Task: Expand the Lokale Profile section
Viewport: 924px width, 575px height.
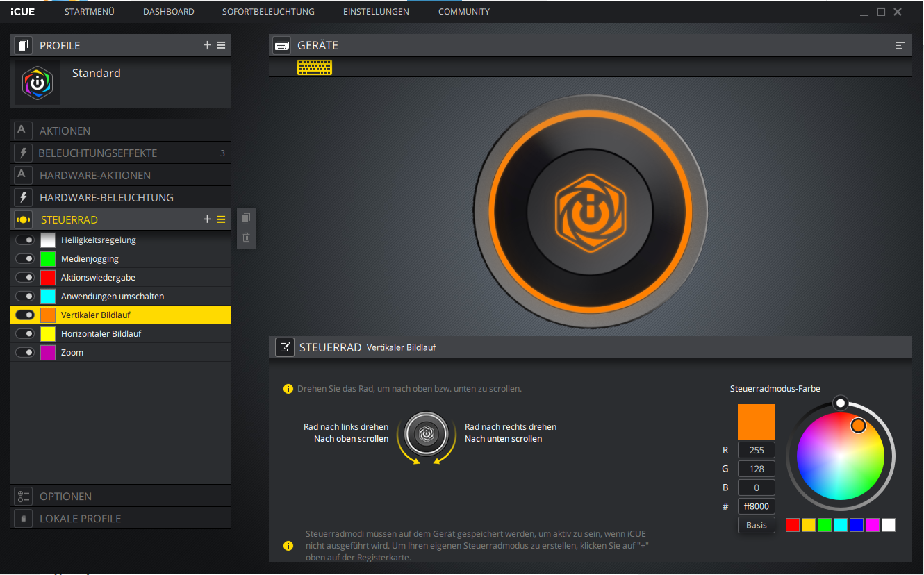Action: (121, 519)
